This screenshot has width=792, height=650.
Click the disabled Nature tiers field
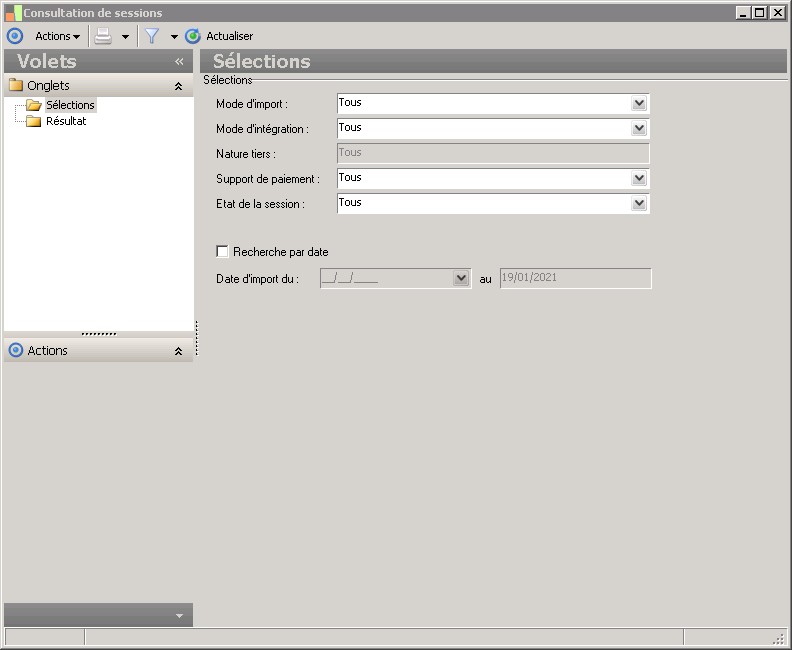click(493, 153)
